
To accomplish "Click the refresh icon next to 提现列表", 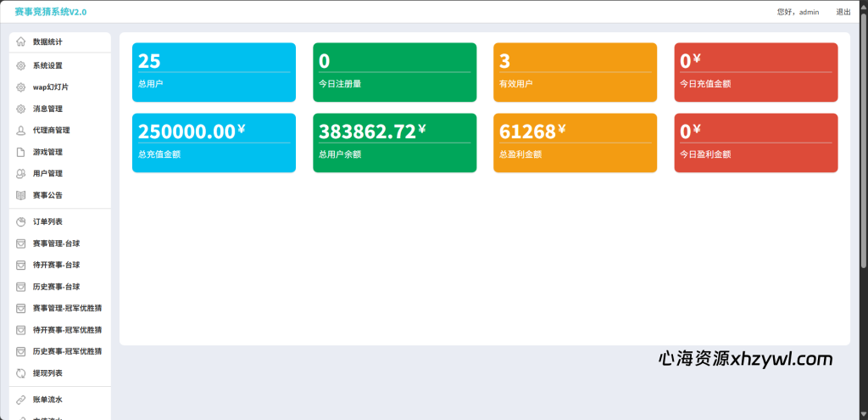I will coord(21,373).
